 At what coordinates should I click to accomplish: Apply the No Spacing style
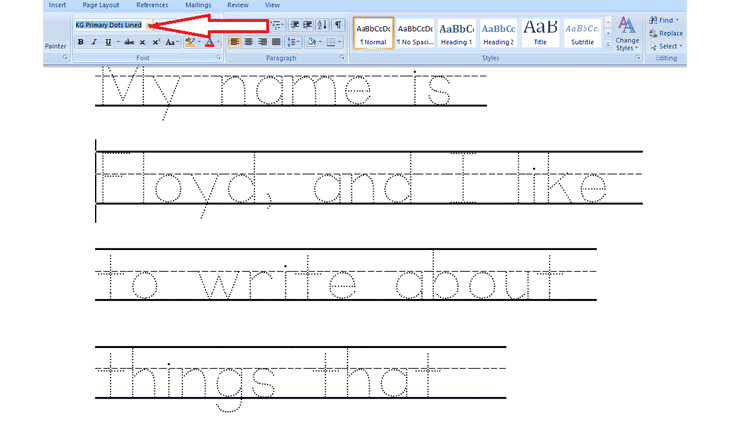[415, 33]
